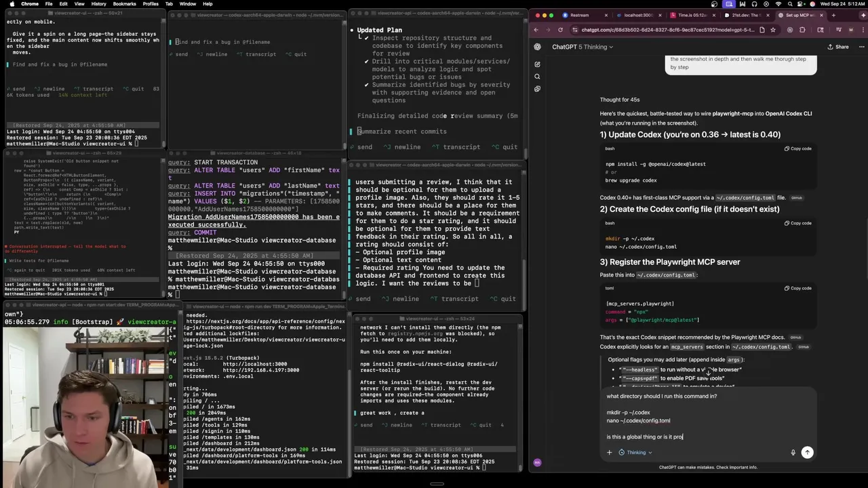Copy code of the mkdir bash block
The width and height of the screenshot is (868, 488).
click(797, 223)
